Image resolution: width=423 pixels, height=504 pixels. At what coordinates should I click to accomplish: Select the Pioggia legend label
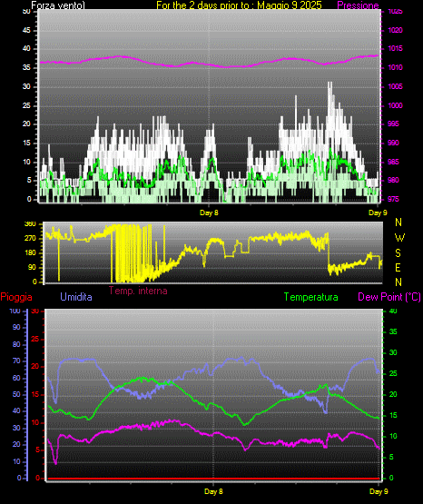16,297
